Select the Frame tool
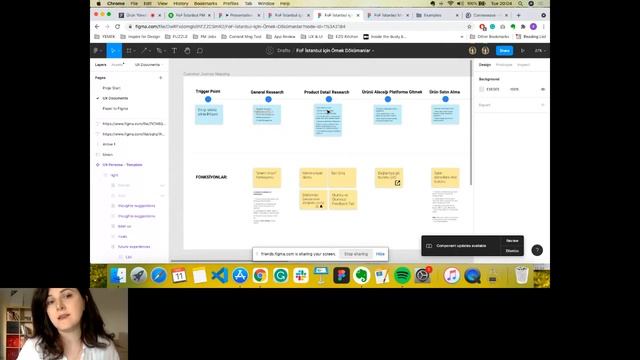 [x=129, y=51]
